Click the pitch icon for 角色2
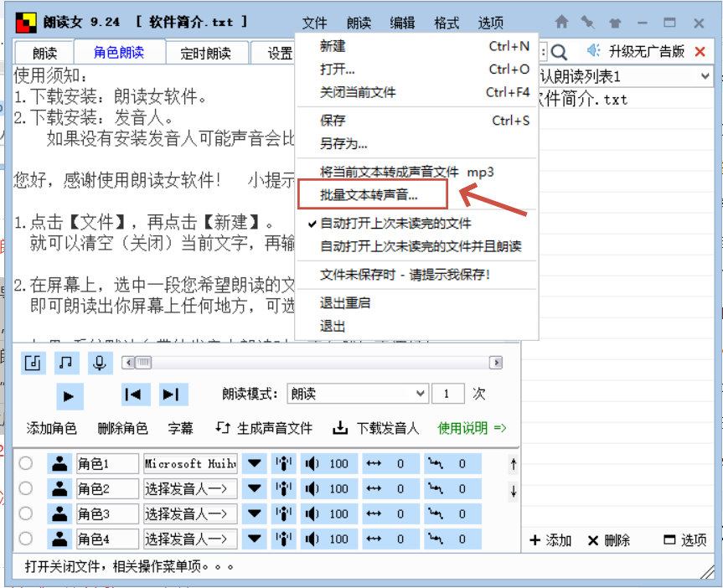Image resolution: width=723 pixels, height=588 pixels. (435, 488)
